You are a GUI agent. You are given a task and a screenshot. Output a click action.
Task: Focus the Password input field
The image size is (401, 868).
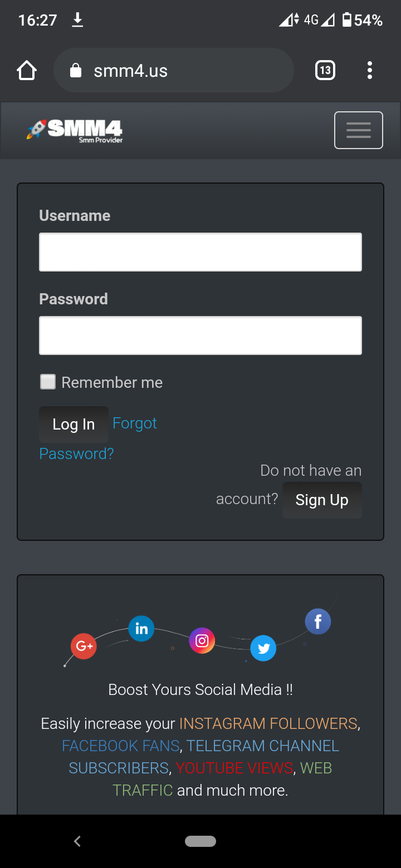point(200,336)
